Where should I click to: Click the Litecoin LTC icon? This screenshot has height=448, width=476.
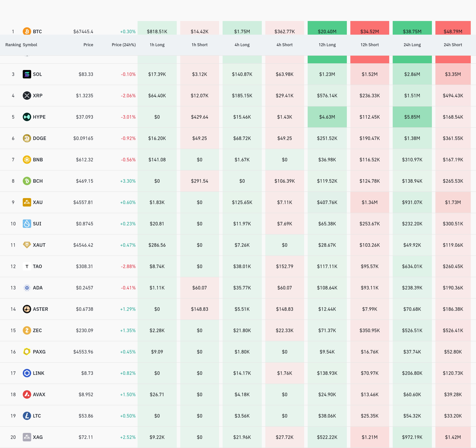27,416
